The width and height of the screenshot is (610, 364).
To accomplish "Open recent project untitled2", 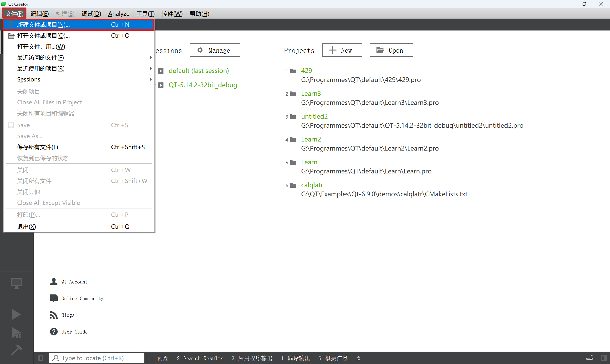I will (314, 116).
